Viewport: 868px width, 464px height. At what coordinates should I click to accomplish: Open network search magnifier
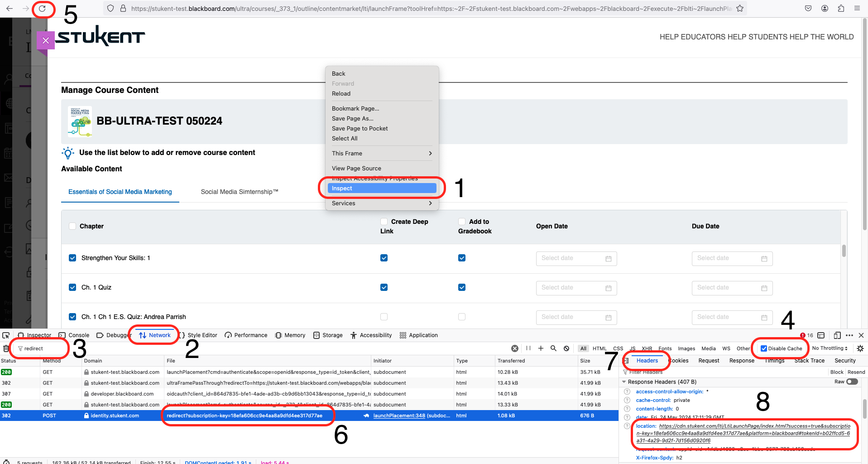tap(553, 348)
